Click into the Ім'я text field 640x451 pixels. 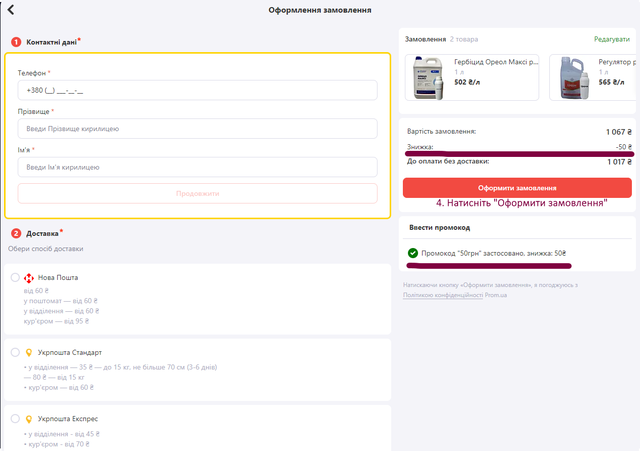point(197,166)
